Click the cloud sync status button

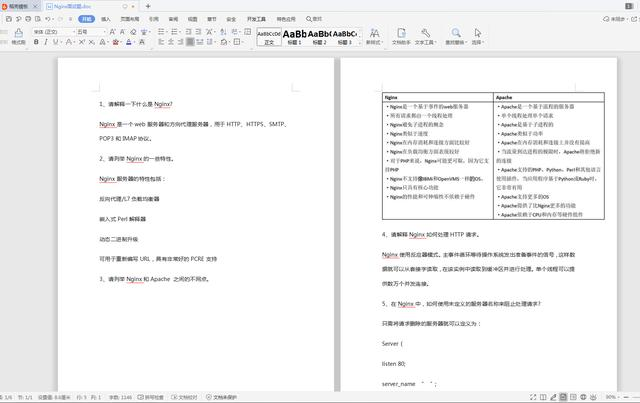(x=614, y=19)
